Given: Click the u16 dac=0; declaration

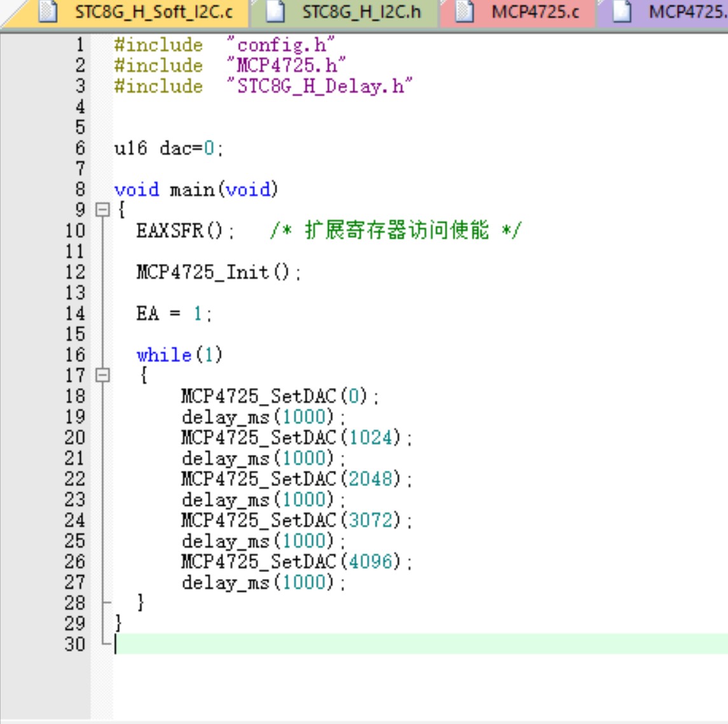Looking at the screenshot, I should click(x=169, y=148).
